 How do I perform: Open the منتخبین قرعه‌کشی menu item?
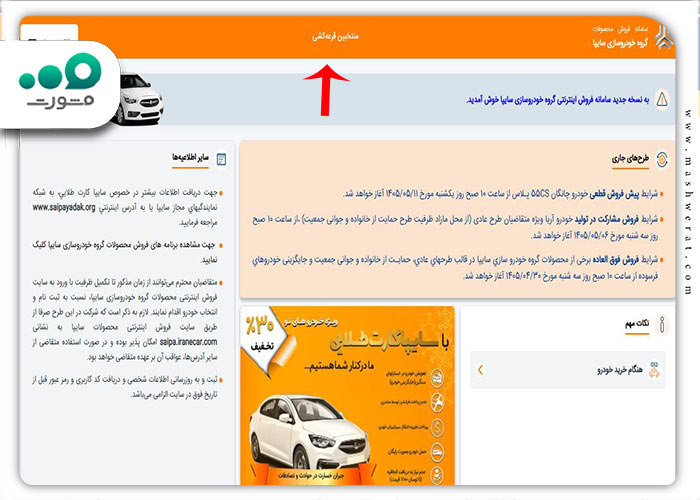(x=335, y=36)
